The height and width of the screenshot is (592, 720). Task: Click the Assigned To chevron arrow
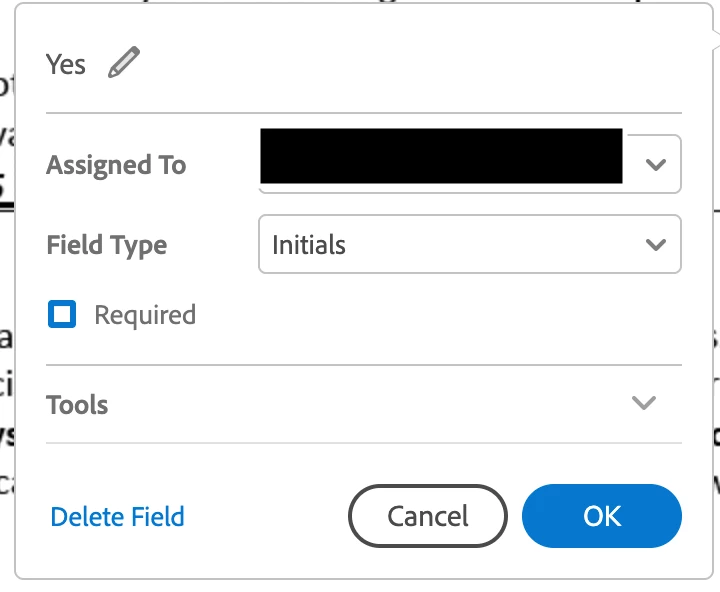(656, 164)
